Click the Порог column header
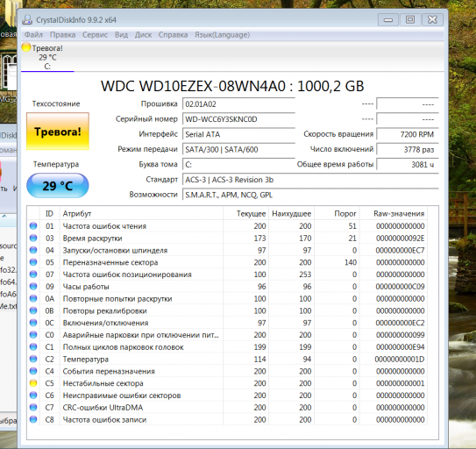 click(337, 214)
